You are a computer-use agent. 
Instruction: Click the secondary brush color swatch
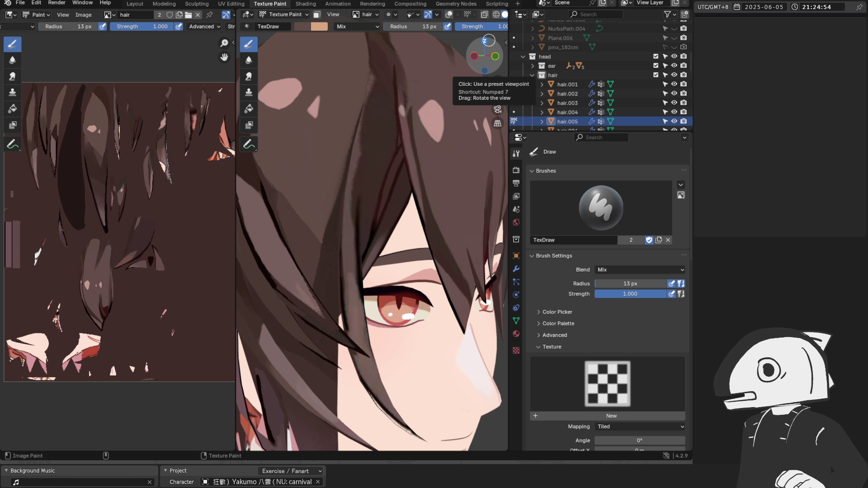click(319, 27)
